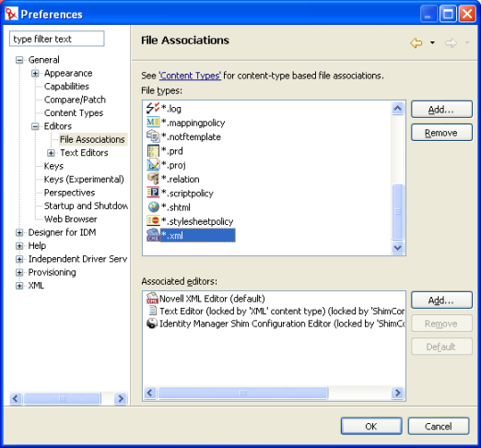The image size is (481, 448).
Task: Click the *.notftemplate file icon
Action: tap(153, 136)
